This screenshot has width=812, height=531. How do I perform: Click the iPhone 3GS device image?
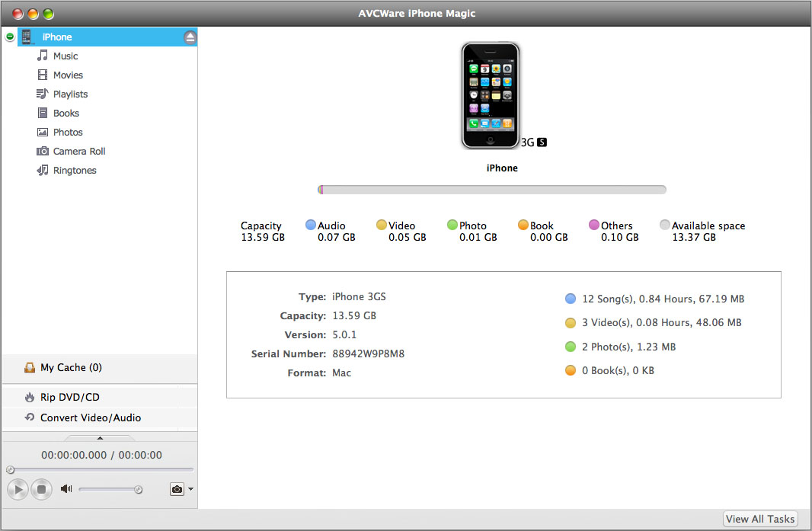point(491,95)
